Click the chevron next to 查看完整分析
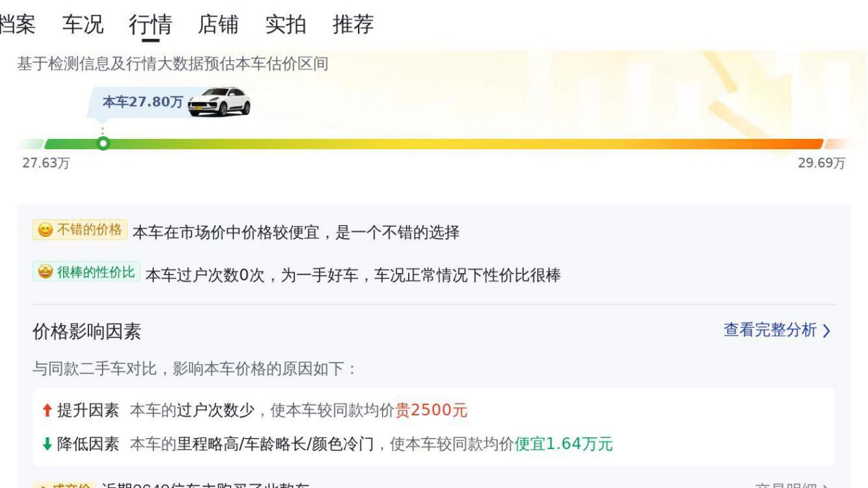The image size is (868, 488). pyautogui.click(x=826, y=331)
